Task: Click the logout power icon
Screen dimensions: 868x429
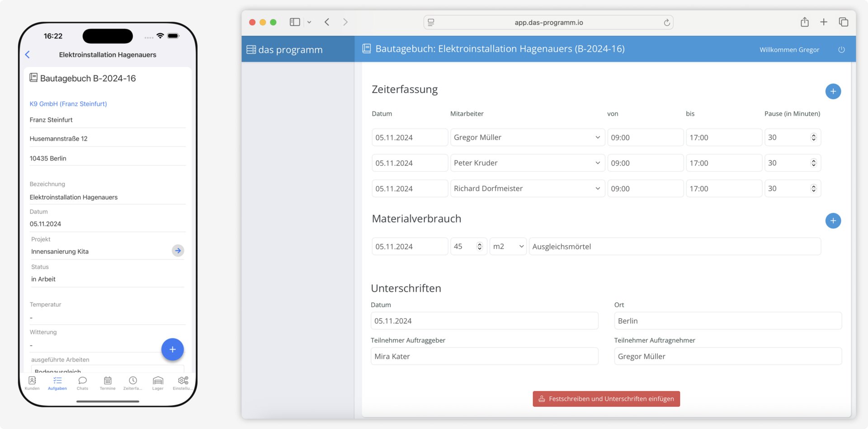Action: 841,50
